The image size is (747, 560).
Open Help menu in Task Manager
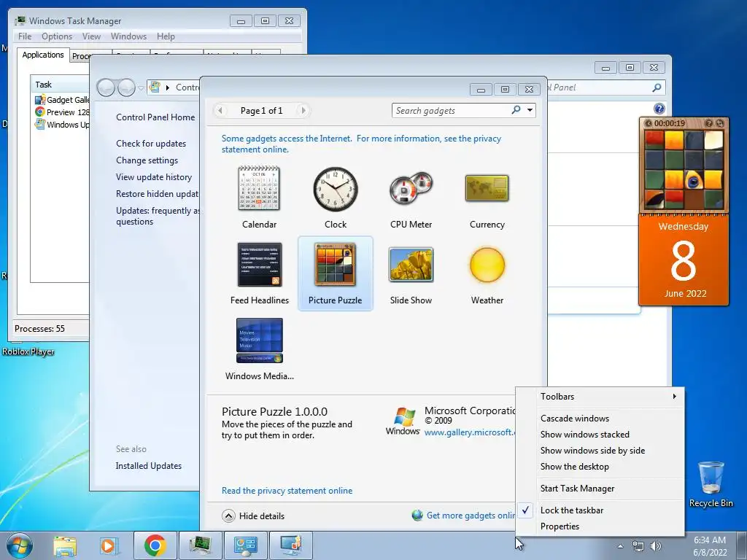pos(166,36)
